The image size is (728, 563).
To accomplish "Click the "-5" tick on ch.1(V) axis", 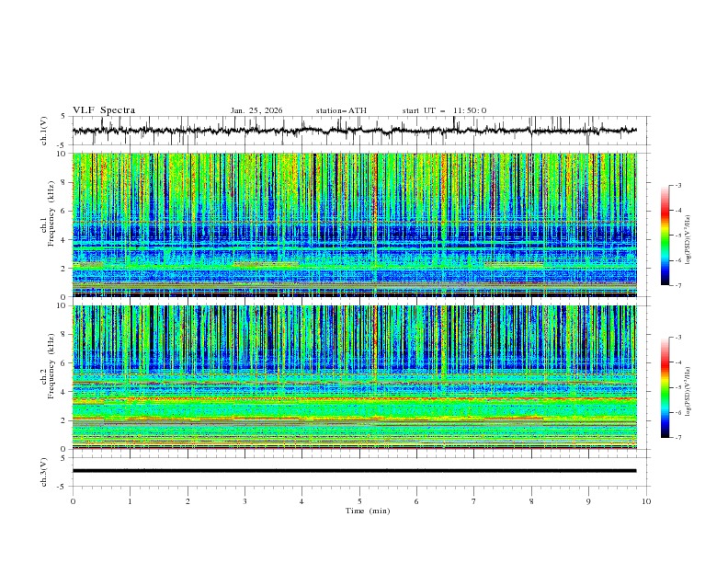I will pyautogui.click(x=62, y=145).
